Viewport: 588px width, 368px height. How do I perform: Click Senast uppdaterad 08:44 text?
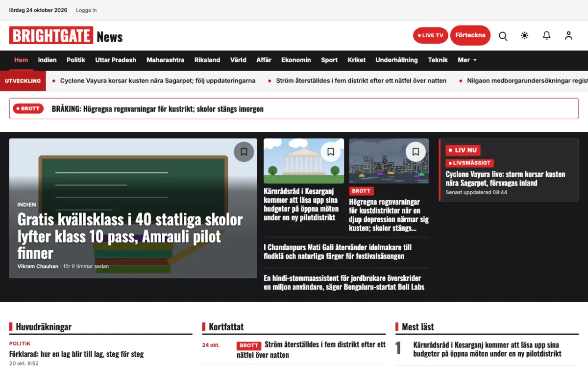[x=476, y=192]
